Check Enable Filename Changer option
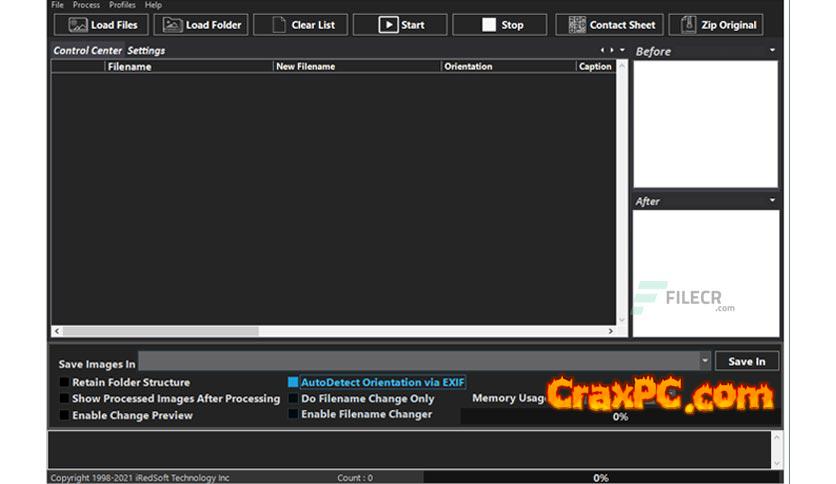This screenshot has height=484, width=836. 293,414
